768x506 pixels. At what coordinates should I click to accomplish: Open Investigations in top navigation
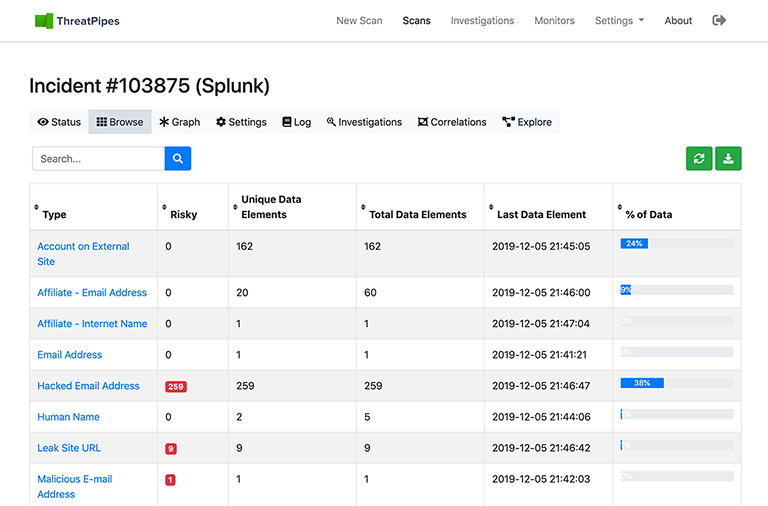[x=482, y=20]
